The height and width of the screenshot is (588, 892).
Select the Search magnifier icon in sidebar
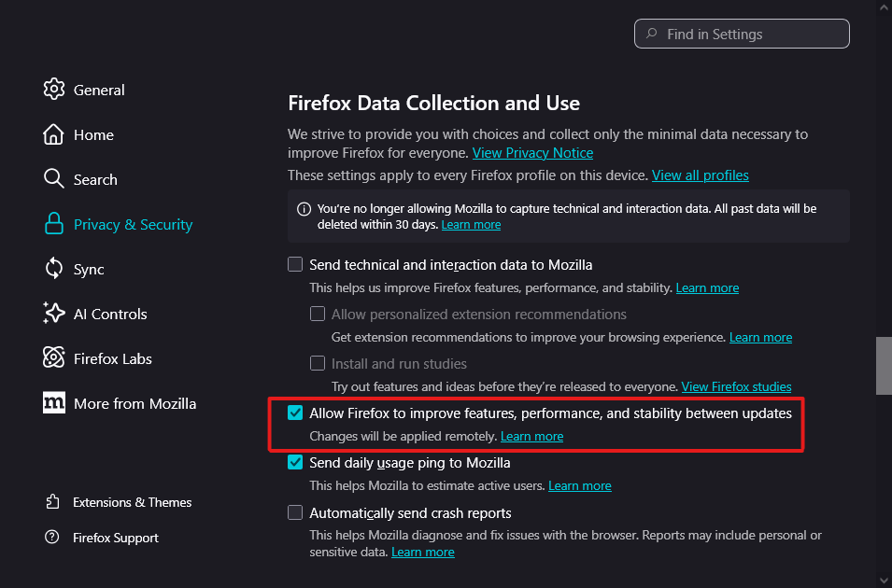click(x=54, y=179)
